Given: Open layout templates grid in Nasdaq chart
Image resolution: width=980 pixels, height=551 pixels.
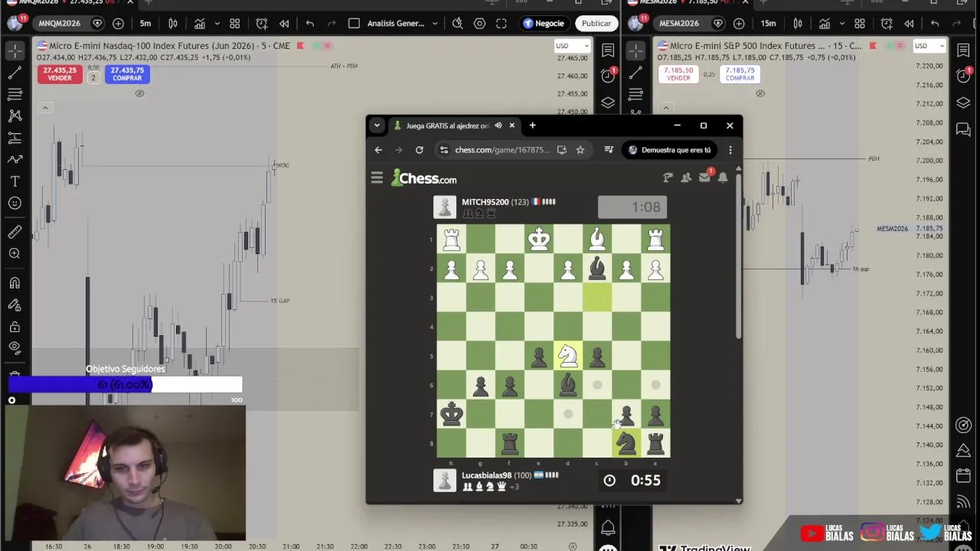Looking at the screenshot, I should coord(235,23).
